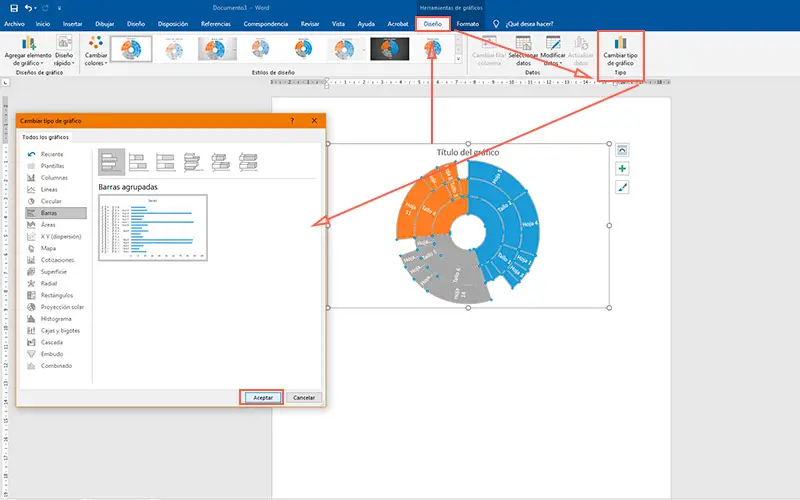Open the Insertar ribbon tab
The image size is (800, 500).
coord(72,24)
